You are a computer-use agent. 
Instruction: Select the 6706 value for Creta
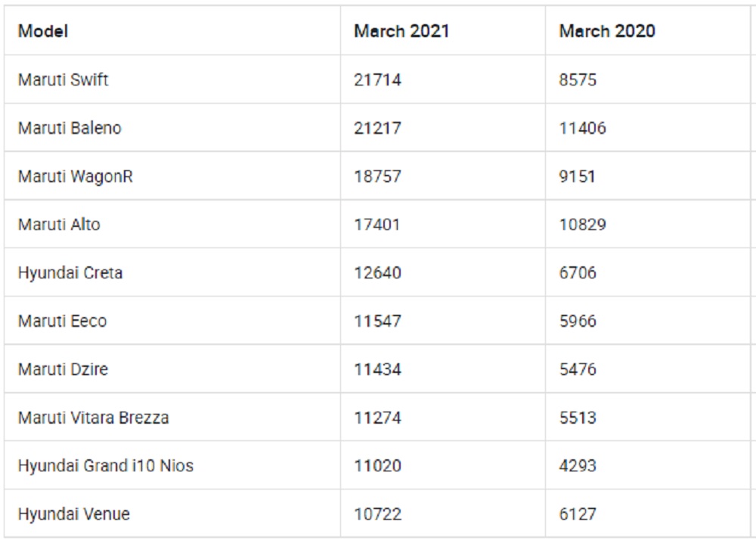(x=578, y=273)
